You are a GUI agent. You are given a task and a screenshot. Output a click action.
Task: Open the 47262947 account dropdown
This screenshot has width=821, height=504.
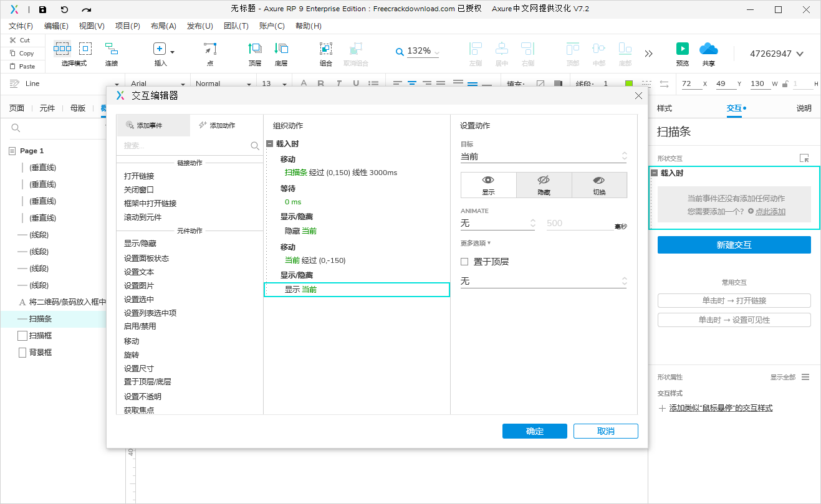coord(777,54)
